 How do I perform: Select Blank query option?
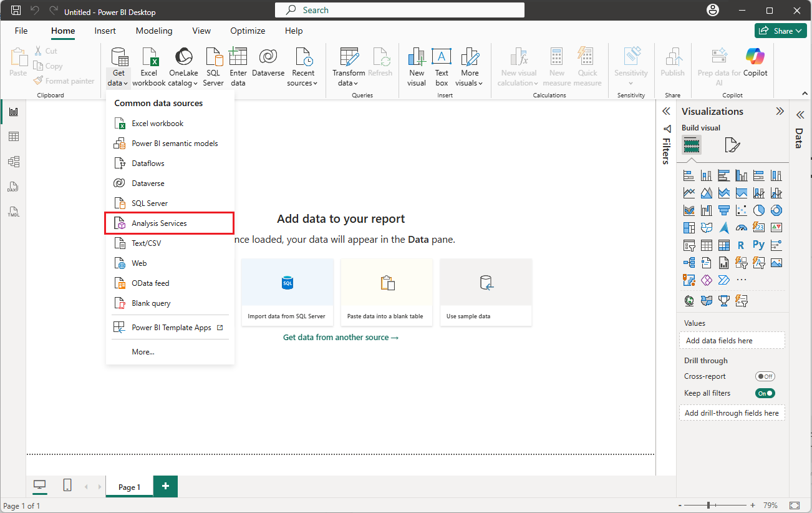(x=170, y=303)
